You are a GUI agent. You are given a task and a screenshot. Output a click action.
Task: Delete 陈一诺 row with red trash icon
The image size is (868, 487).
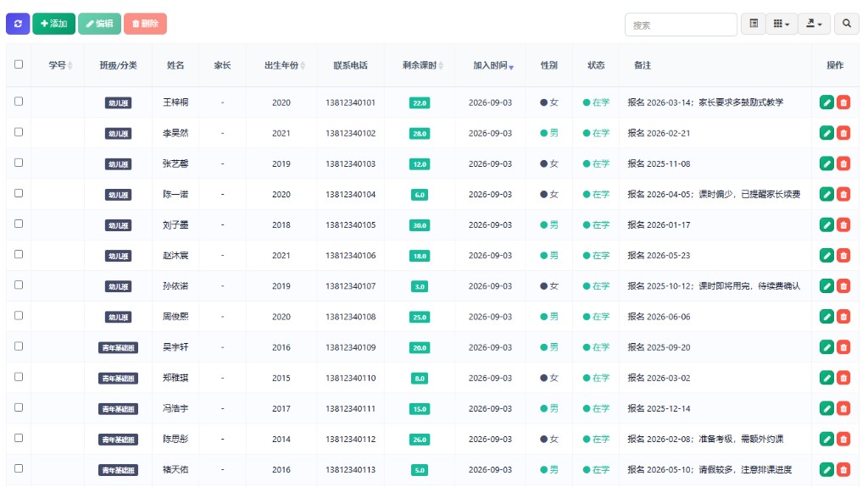pyautogui.click(x=843, y=194)
